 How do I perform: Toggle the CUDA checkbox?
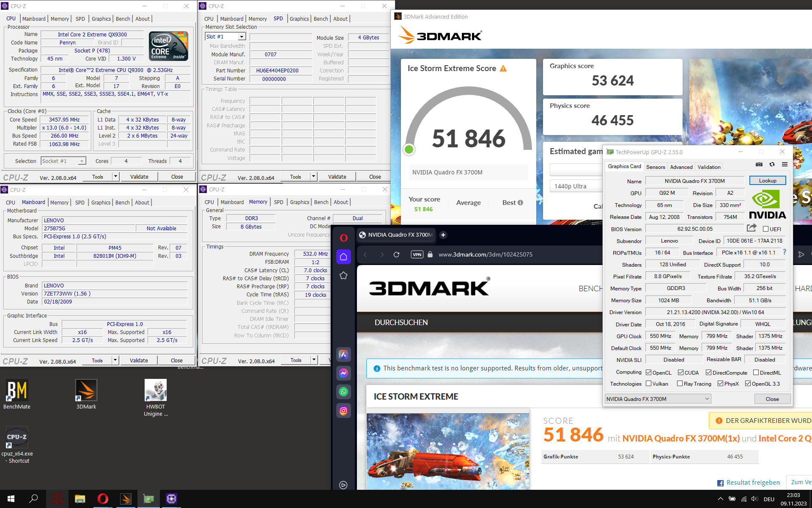tap(680, 373)
